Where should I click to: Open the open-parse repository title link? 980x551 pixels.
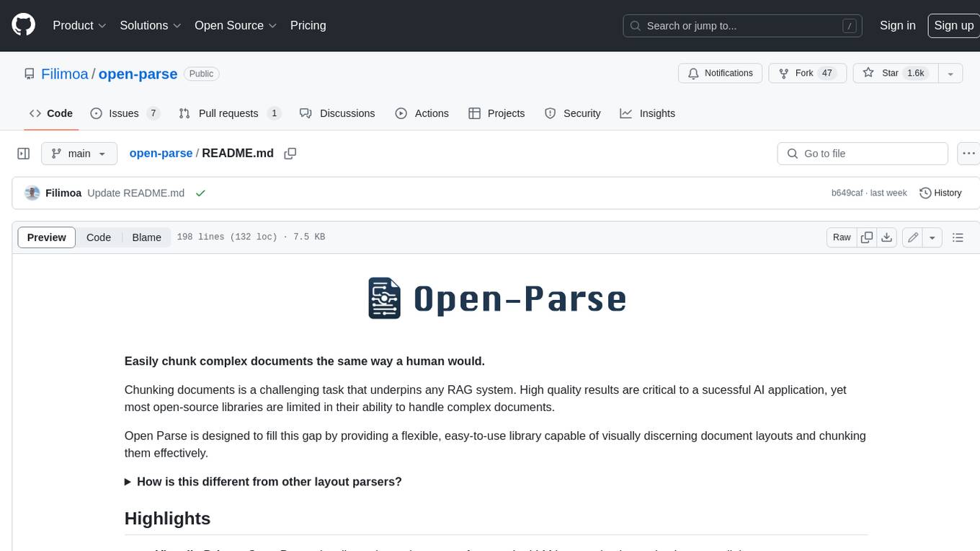click(x=138, y=74)
